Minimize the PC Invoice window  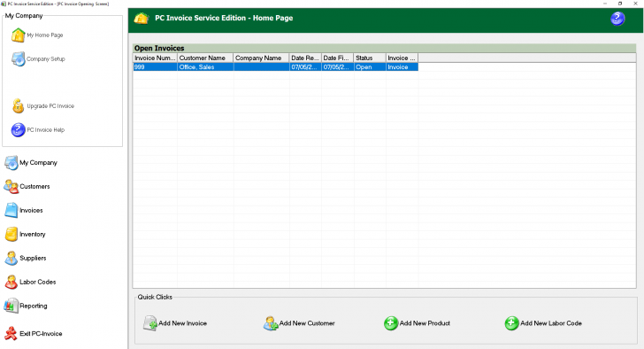coord(605,4)
